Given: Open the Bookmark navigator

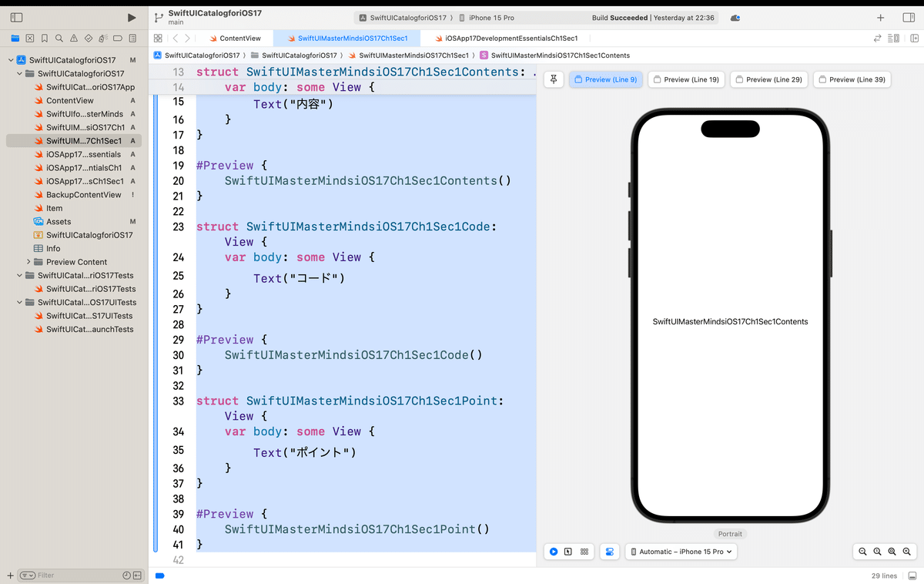Looking at the screenshot, I should click(45, 38).
